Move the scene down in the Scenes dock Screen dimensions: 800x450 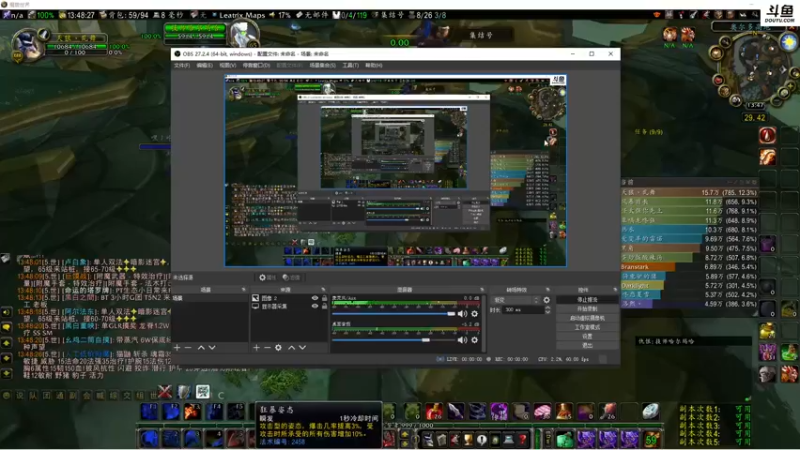[212, 347]
